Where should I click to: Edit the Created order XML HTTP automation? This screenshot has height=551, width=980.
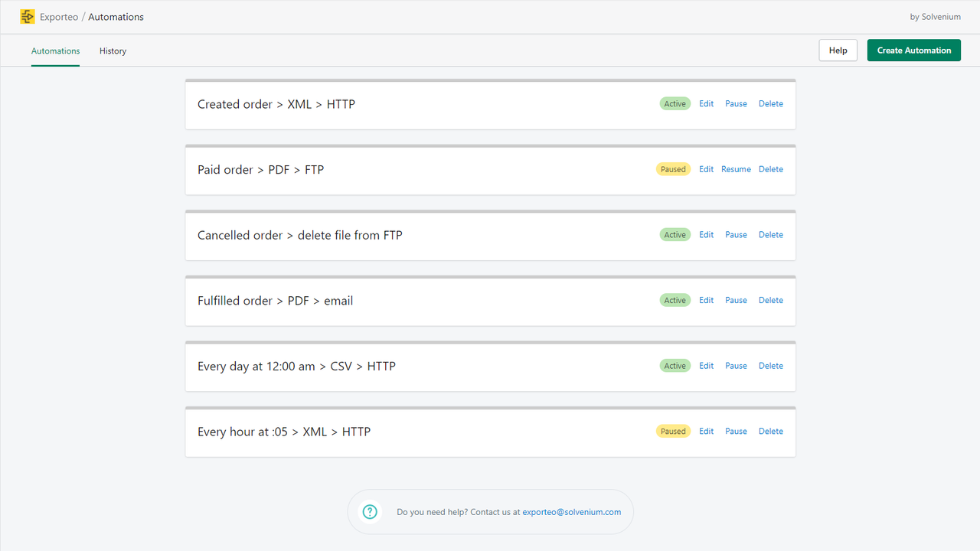click(706, 104)
